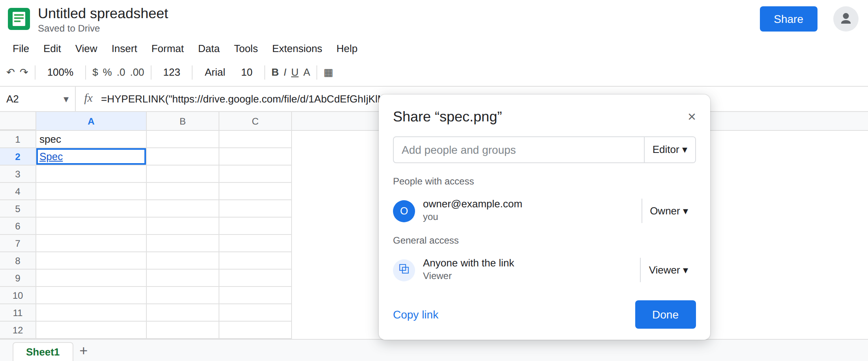Image resolution: width=868 pixels, height=361 pixels.
Task: Open text color A tool
Action: 307,72
